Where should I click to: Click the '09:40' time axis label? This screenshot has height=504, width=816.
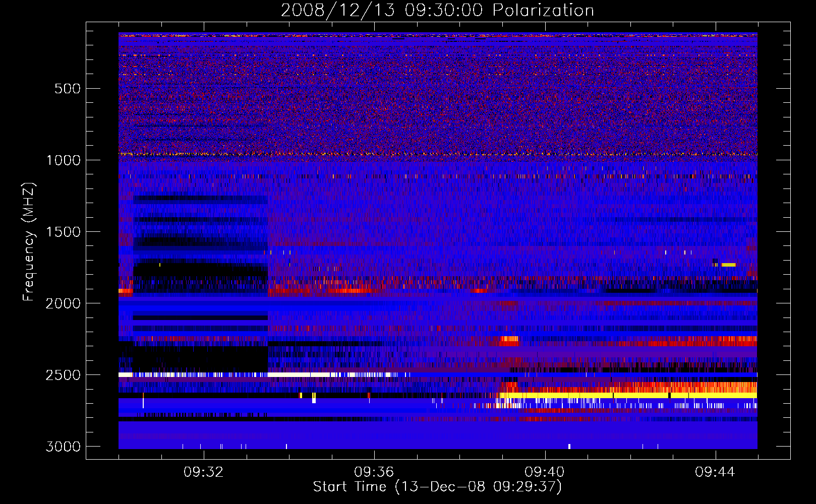pyautogui.click(x=545, y=472)
